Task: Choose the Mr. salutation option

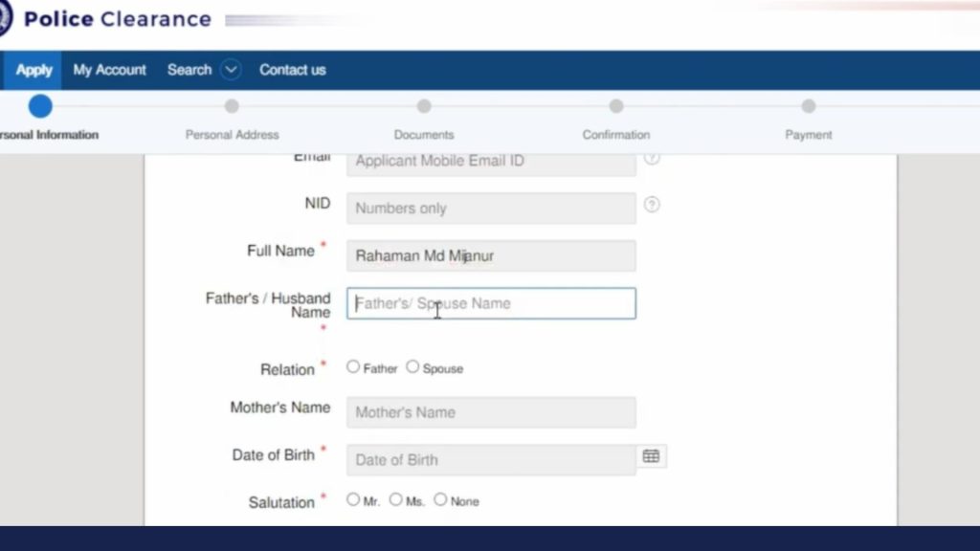Action: pyautogui.click(x=353, y=499)
